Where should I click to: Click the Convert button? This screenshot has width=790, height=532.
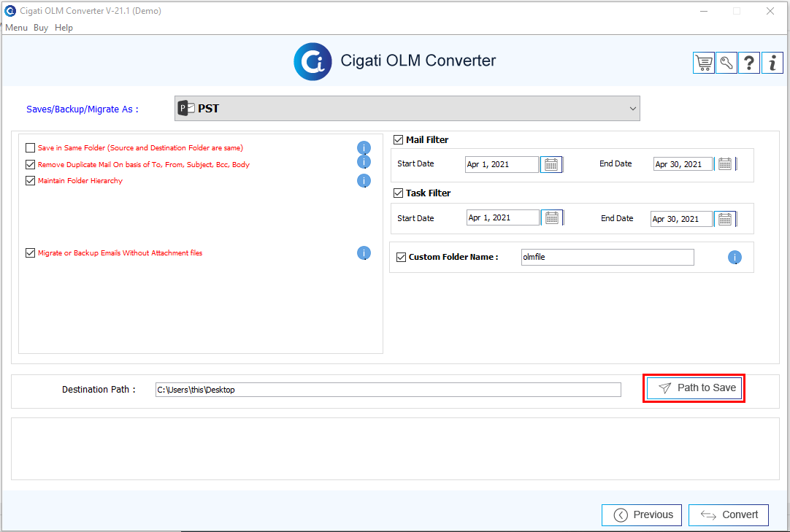click(729, 515)
